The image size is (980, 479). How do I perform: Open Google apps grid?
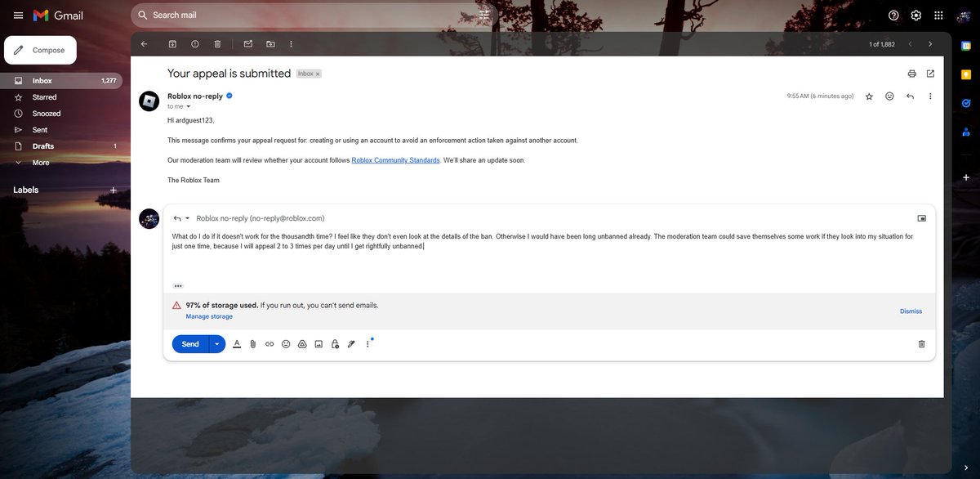click(x=939, y=15)
